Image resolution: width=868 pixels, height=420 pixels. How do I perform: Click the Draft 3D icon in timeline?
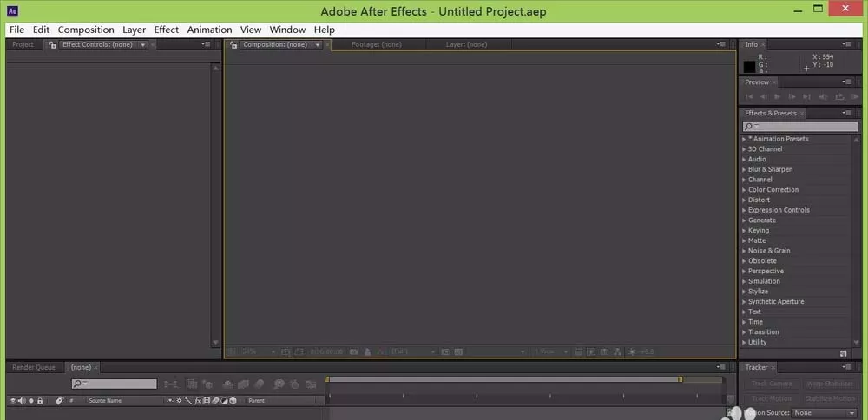point(208,384)
